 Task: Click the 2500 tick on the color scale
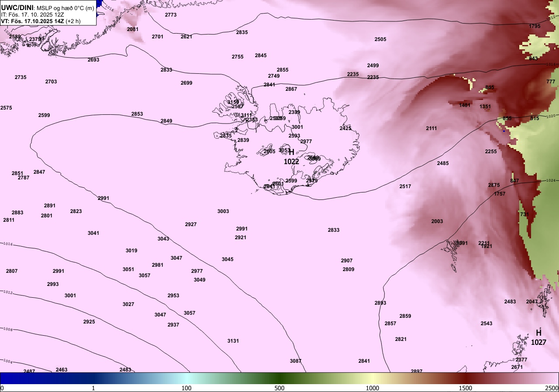click(552, 388)
